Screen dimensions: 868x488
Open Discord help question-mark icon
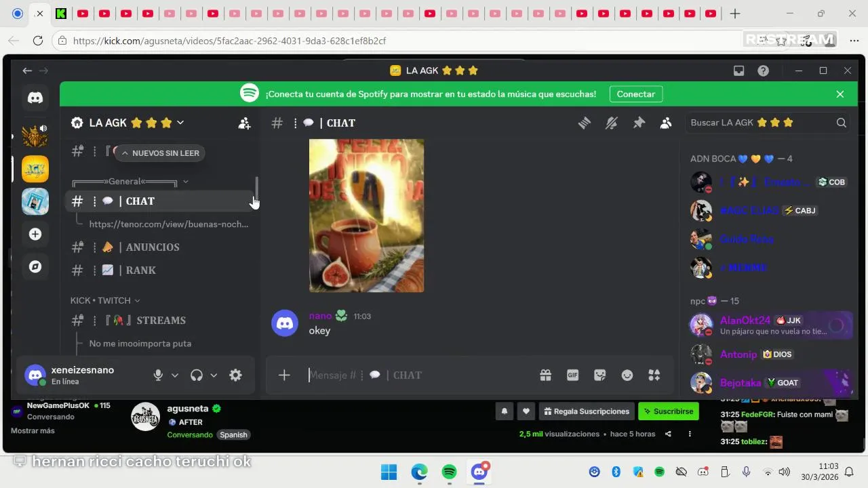pos(764,70)
